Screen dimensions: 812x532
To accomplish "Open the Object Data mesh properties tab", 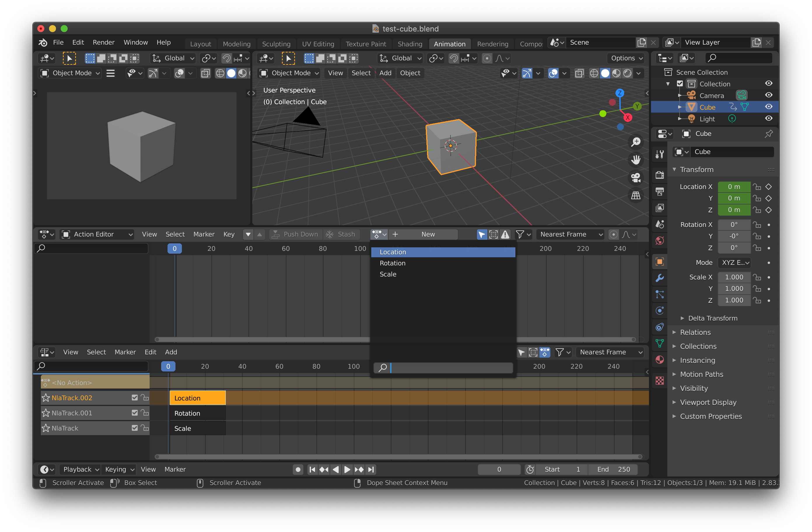I will (x=659, y=344).
